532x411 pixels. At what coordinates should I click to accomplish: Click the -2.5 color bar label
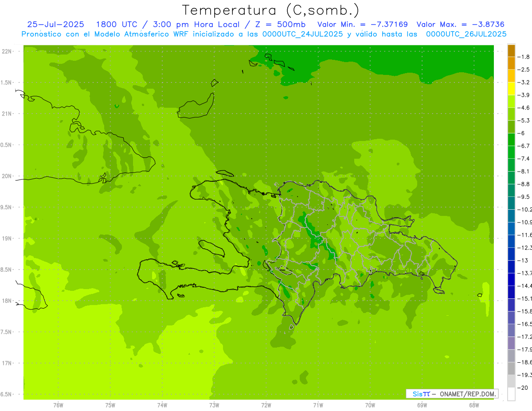[x=524, y=70]
